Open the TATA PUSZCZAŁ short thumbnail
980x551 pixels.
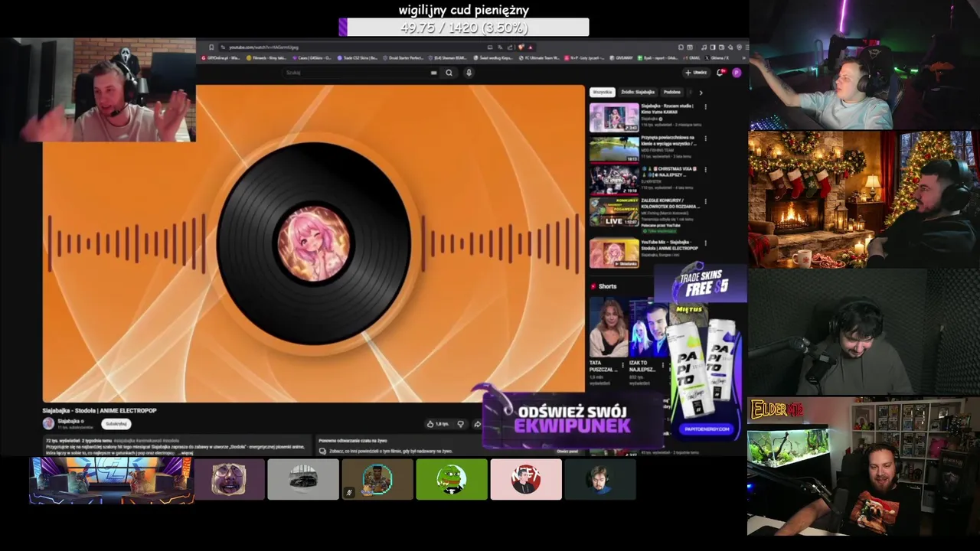pos(609,327)
